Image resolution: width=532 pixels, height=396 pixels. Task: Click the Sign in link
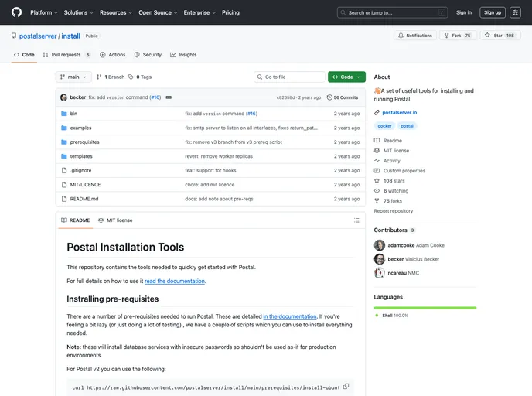point(464,12)
